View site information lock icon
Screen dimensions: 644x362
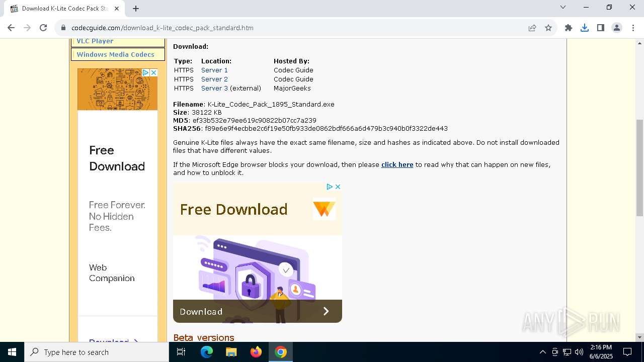pyautogui.click(x=63, y=28)
